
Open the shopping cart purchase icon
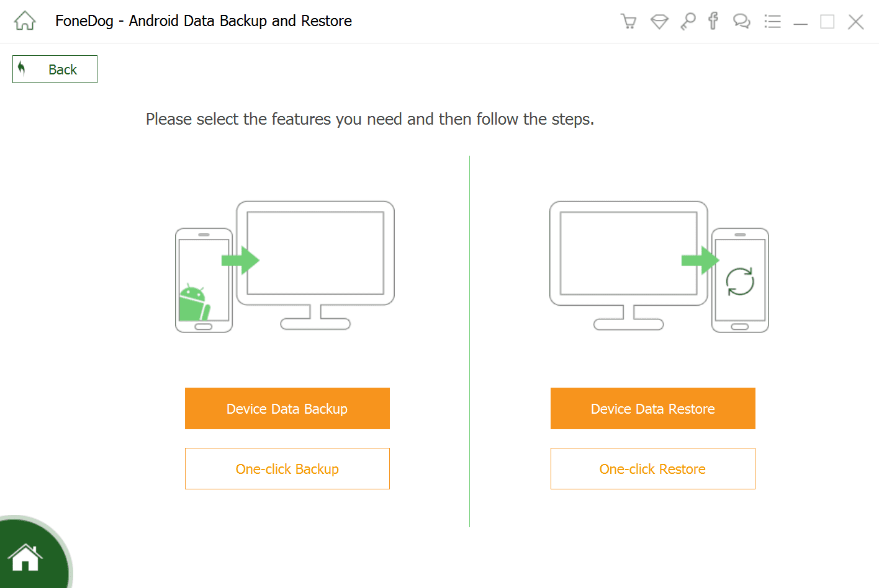629,21
